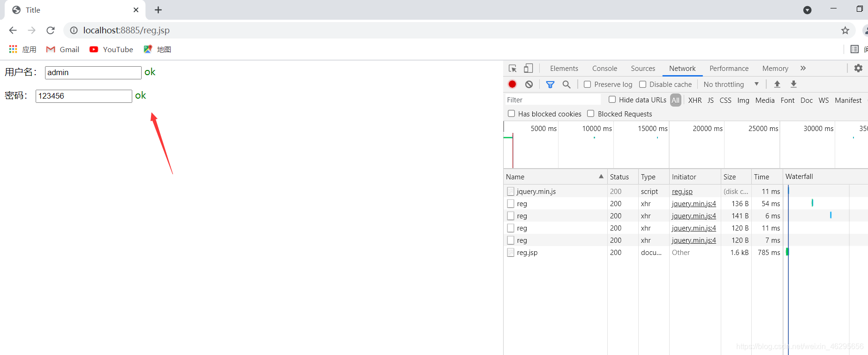Sort requests by Type column
The width and height of the screenshot is (868, 355).
coord(654,177)
